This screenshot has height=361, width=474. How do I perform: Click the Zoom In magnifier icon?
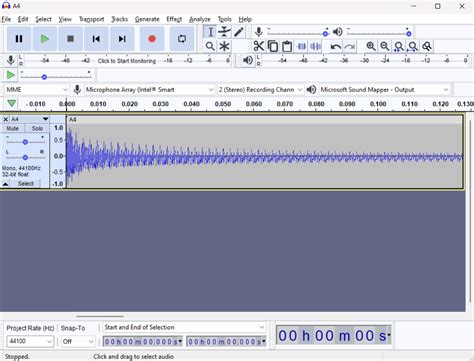coord(371,46)
